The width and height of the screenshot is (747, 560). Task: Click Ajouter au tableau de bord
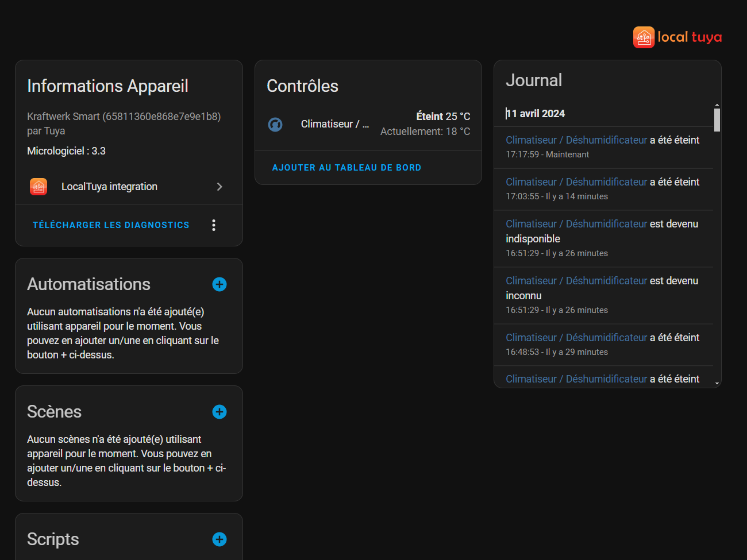tap(346, 168)
